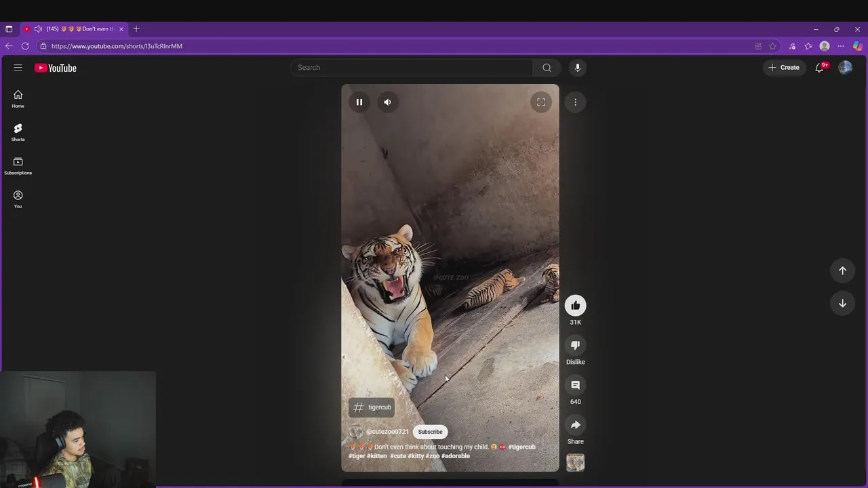Add this page to favorites star
Viewport: 868px width, 488px height.
[772, 46]
